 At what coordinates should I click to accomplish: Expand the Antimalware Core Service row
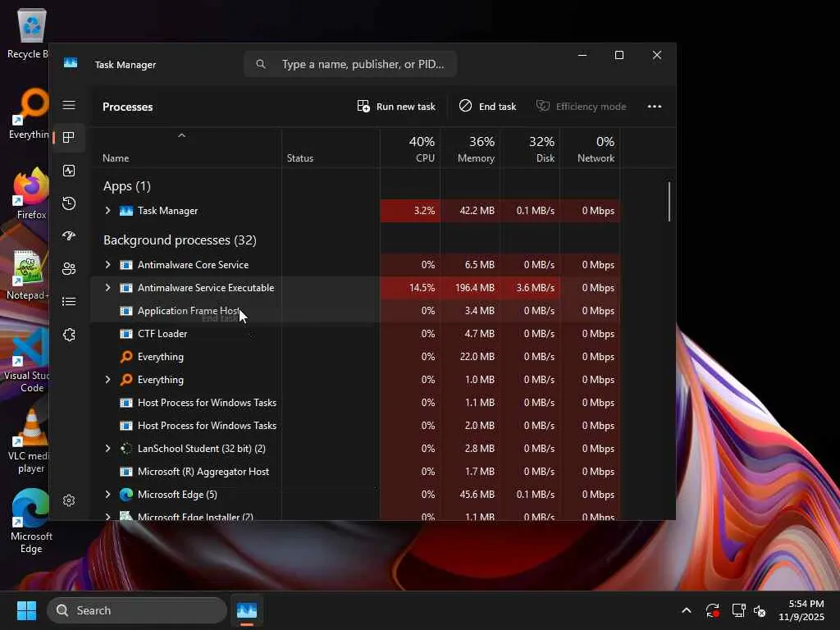coord(107,265)
